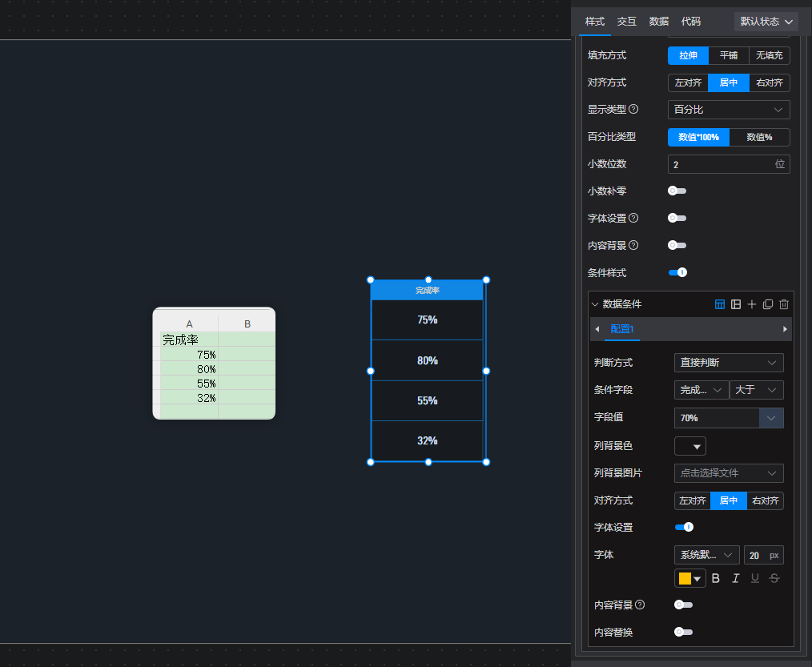Add a new data condition with plus icon
The width and height of the screenshot is (812, 667).
[x=751, y=304]
